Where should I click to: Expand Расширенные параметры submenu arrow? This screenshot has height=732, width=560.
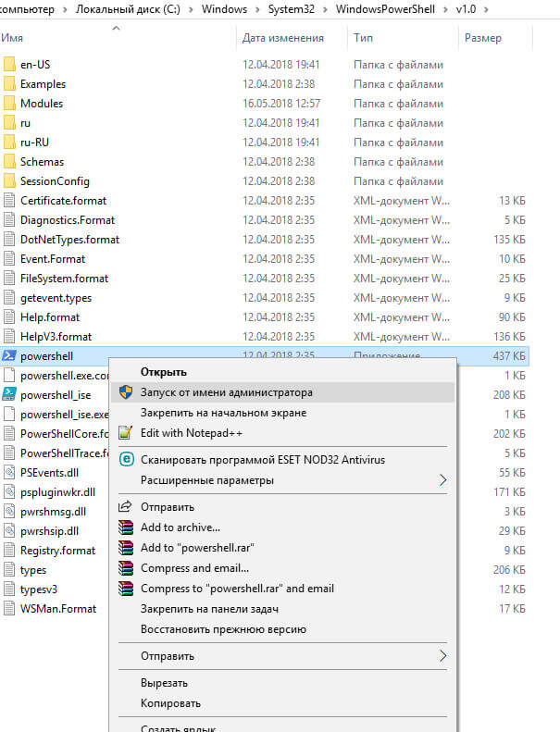tap(442, 480)
